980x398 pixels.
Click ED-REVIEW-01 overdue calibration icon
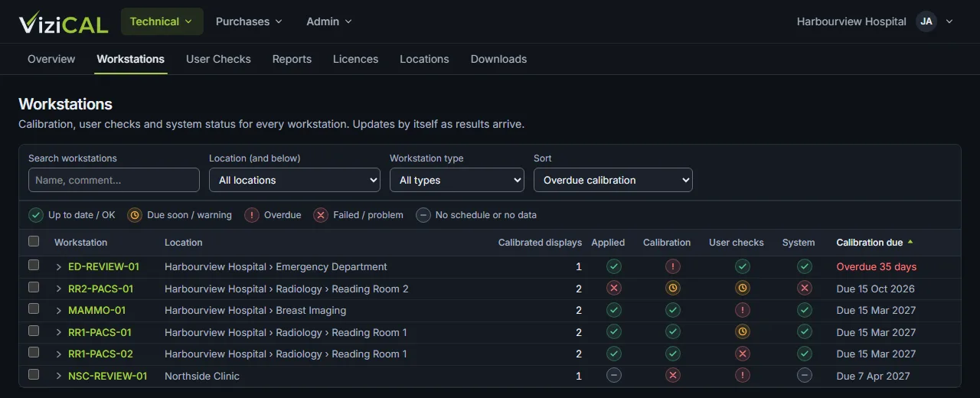click(x=673, y=266)
